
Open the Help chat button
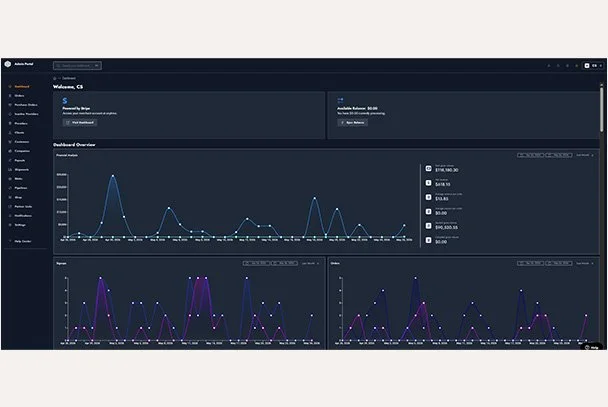click(592, 347)
